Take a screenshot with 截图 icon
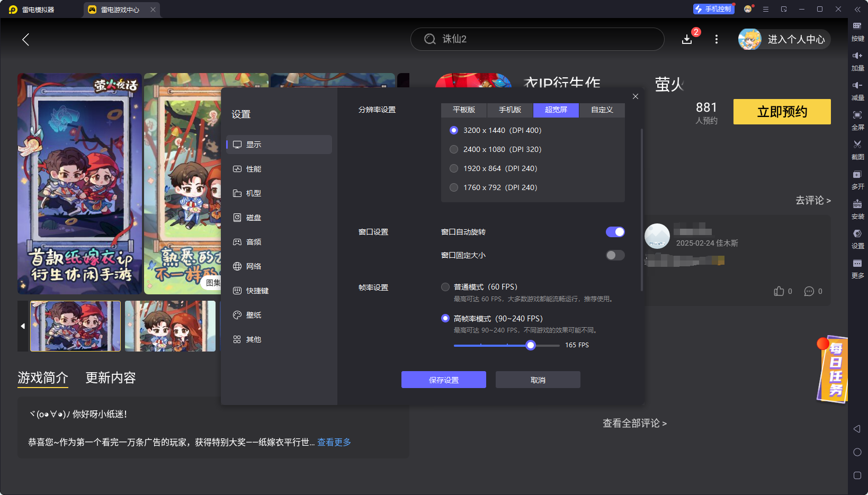Screen dimensions: 868x495 click(858, 150)
